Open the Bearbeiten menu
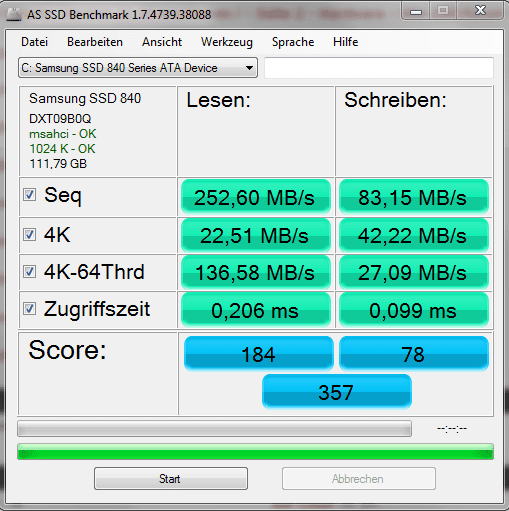Screen dimensions: 509x511 95,42
